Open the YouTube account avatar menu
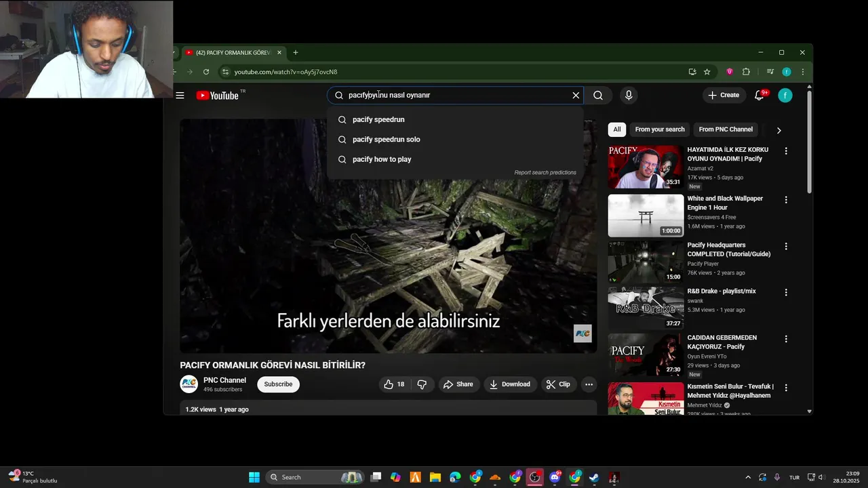 click(785, 96)
